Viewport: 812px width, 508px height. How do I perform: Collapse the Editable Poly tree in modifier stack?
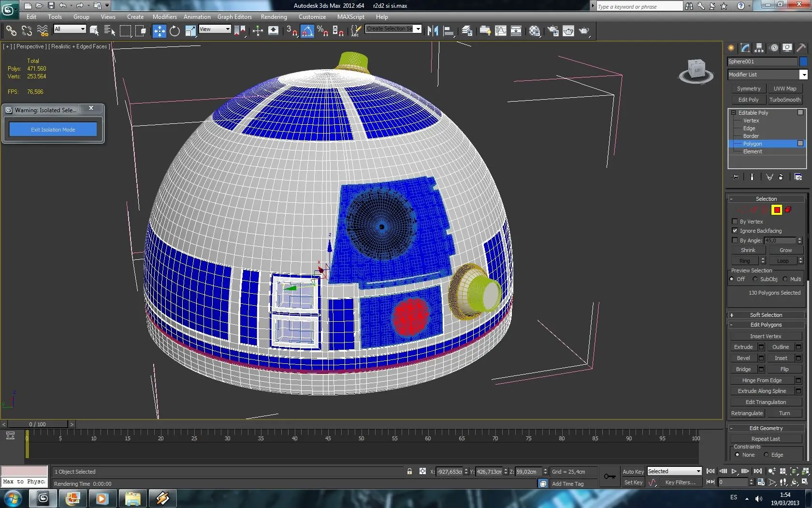coord(733,113)
